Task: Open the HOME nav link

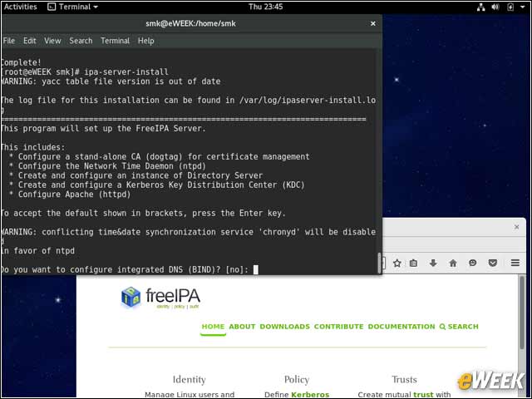Action: coord(213,327)
